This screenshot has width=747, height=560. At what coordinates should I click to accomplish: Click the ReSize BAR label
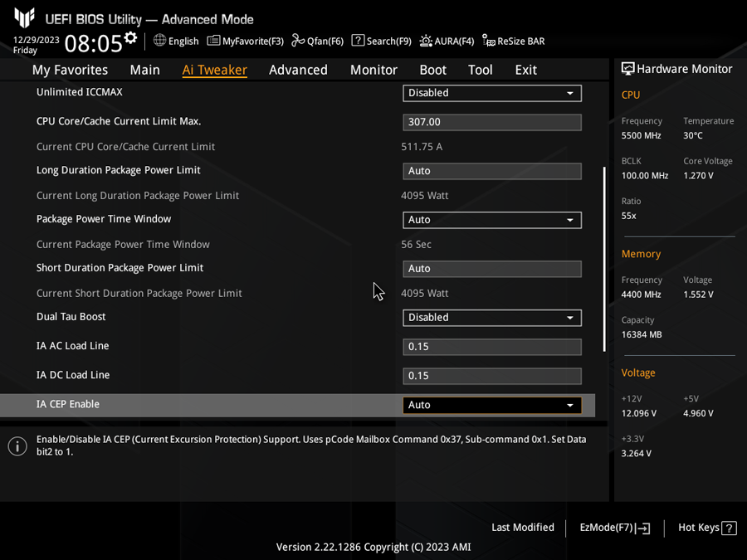pyautogui.click(x=520, y=41)
